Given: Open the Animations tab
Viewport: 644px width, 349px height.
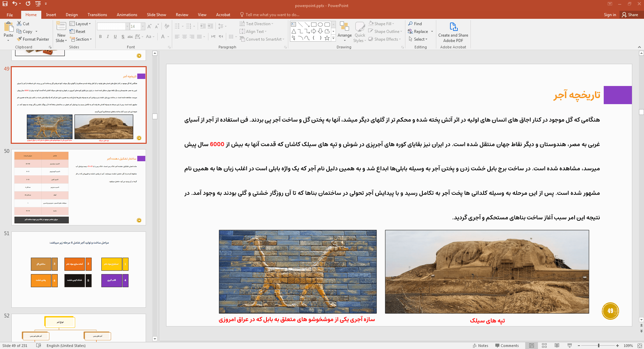Looking at the screenshot, I should 127,15.
